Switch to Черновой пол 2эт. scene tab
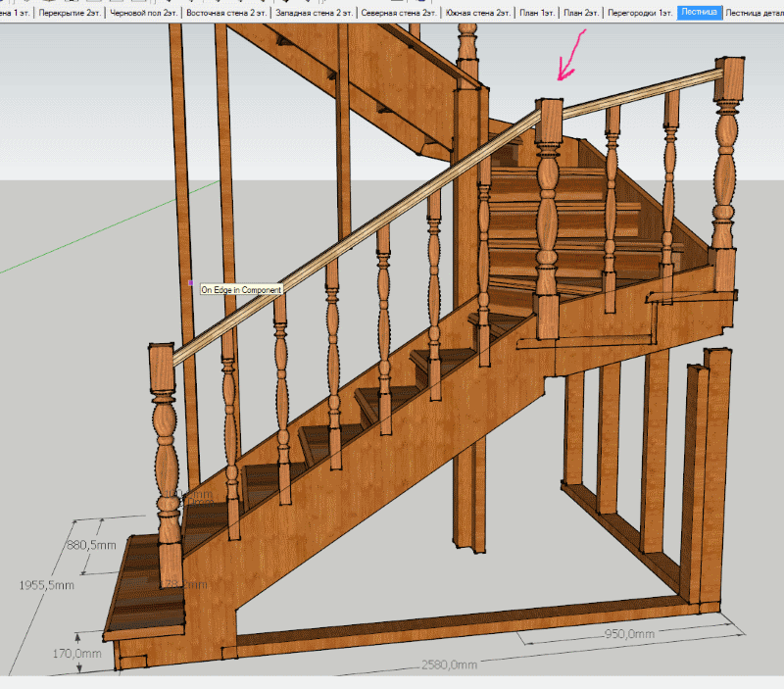This screenshot has width=784, height=689. (x=144, y=14)
